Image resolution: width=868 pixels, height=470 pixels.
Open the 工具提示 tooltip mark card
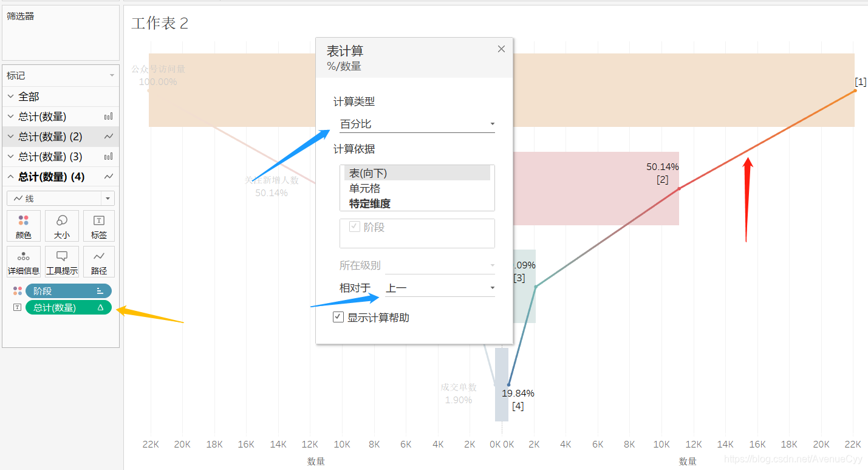[61, 262]
